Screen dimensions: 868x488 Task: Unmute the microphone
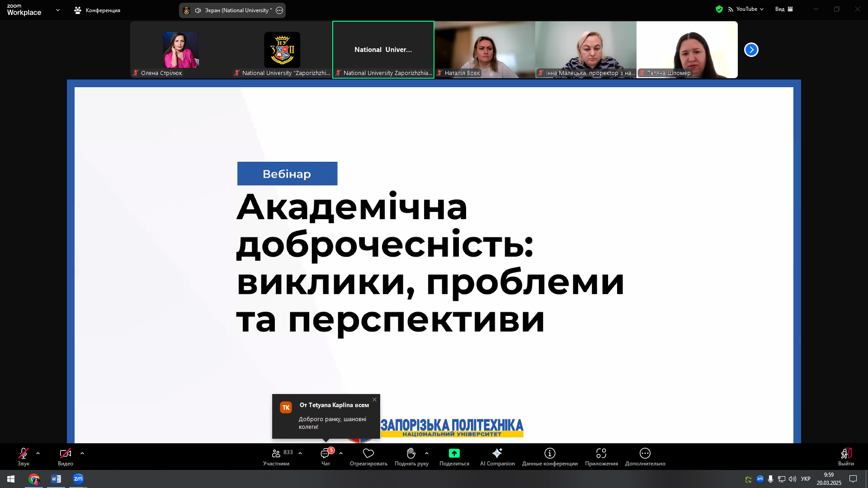click(23, 453)
